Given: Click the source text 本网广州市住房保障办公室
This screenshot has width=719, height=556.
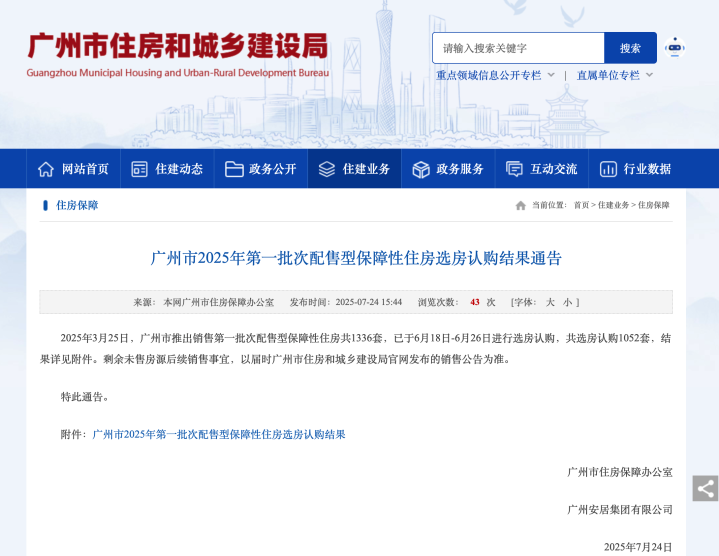Looking at the screenshot, I should [x=219, y=302].
